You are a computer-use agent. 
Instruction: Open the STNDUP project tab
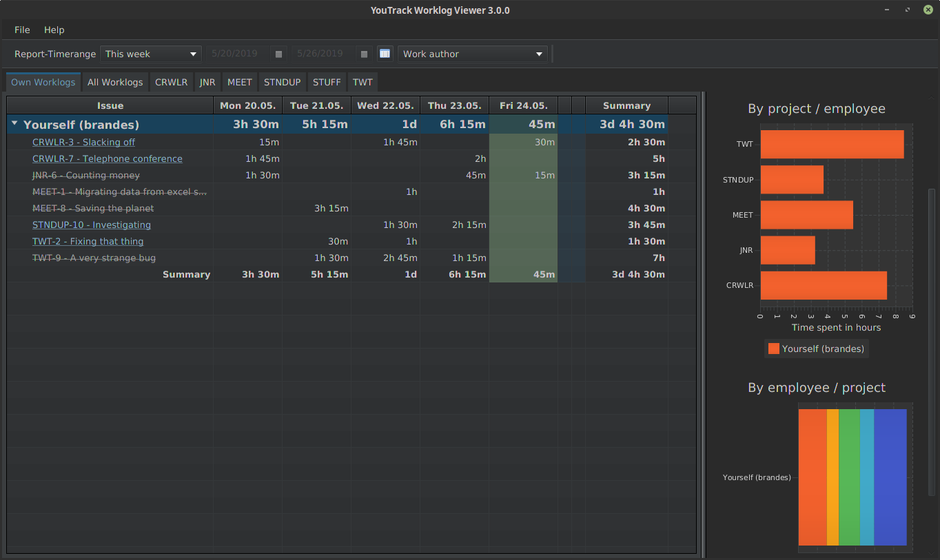[x=283, y=82]
